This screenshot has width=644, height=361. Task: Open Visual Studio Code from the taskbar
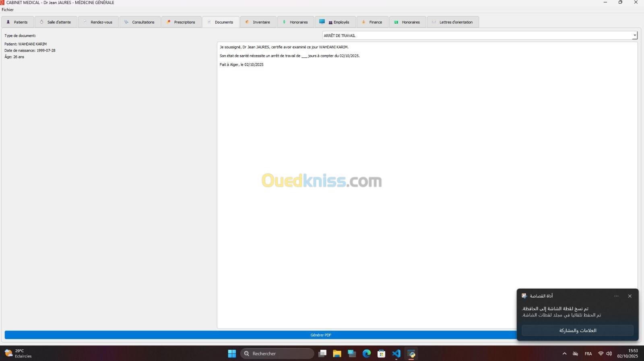(396, 354)
